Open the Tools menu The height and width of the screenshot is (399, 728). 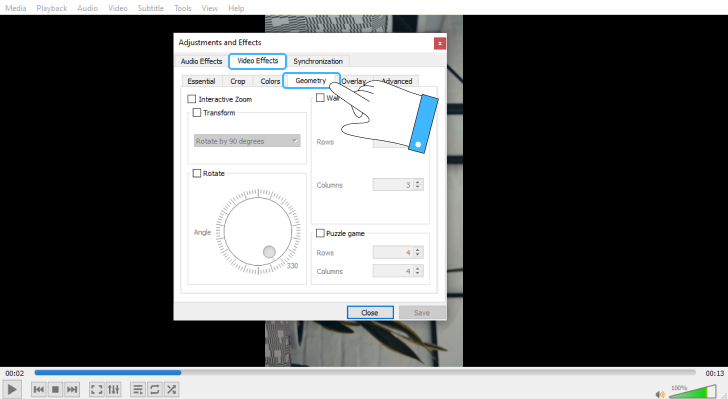point(182,8)
